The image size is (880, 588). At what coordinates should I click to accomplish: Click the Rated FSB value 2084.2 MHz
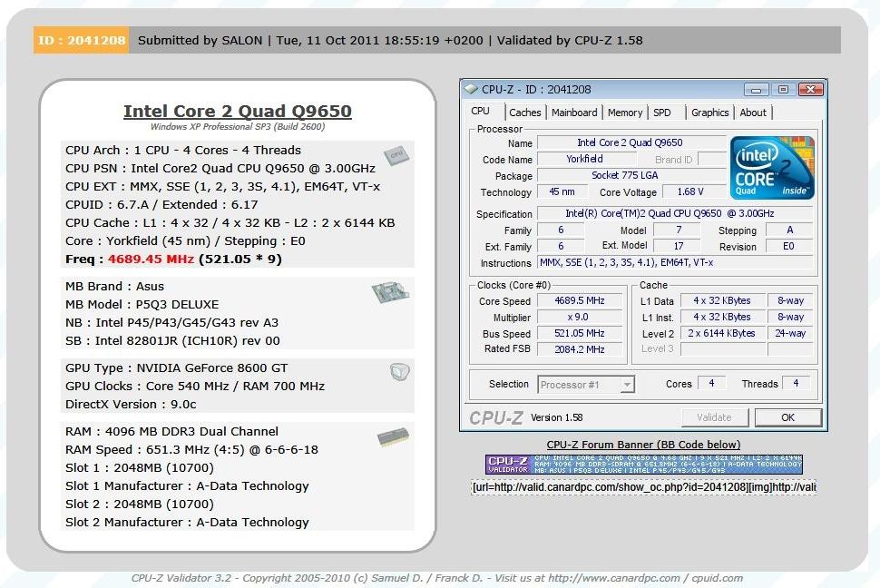[580, 349]
